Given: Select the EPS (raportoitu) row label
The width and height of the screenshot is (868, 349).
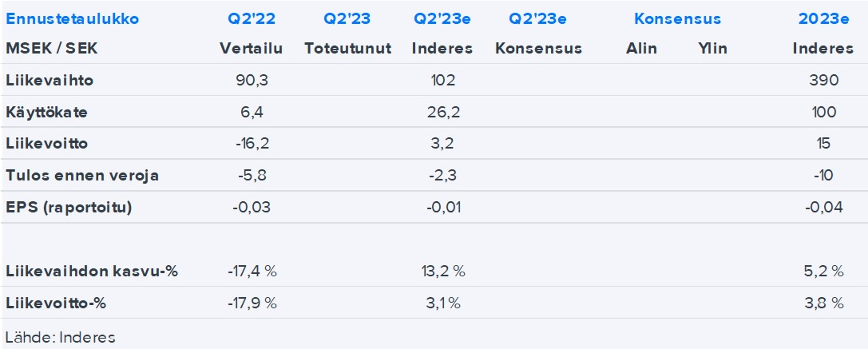Looking at the screenshot, I should 69,207.
